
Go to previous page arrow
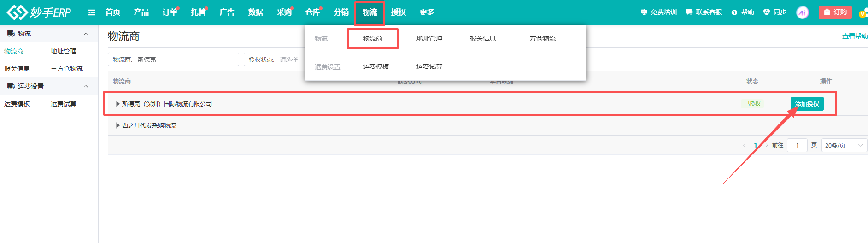[744, 145]
